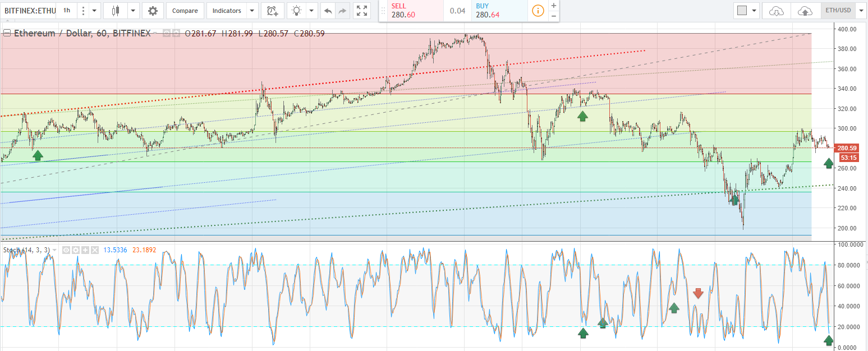Click the ETH/USD layout name button
Viewport: 868px width, 351px height.
(837, 10)
